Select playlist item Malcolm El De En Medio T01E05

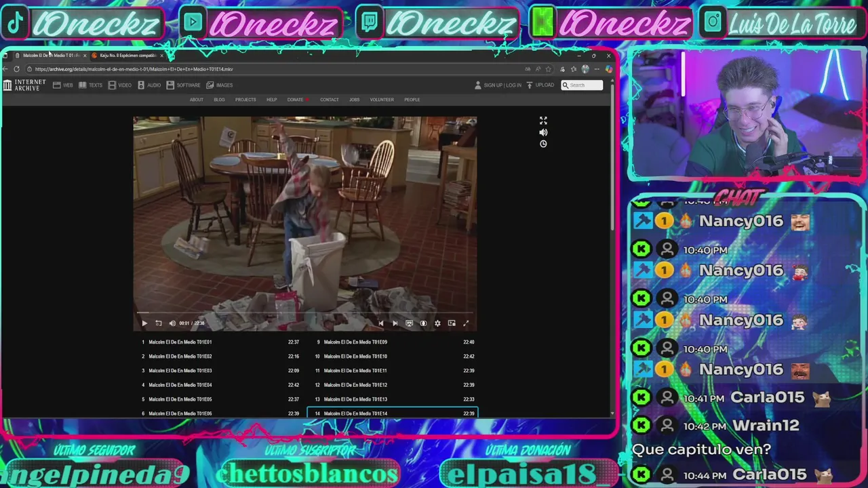tap(220, 399)
